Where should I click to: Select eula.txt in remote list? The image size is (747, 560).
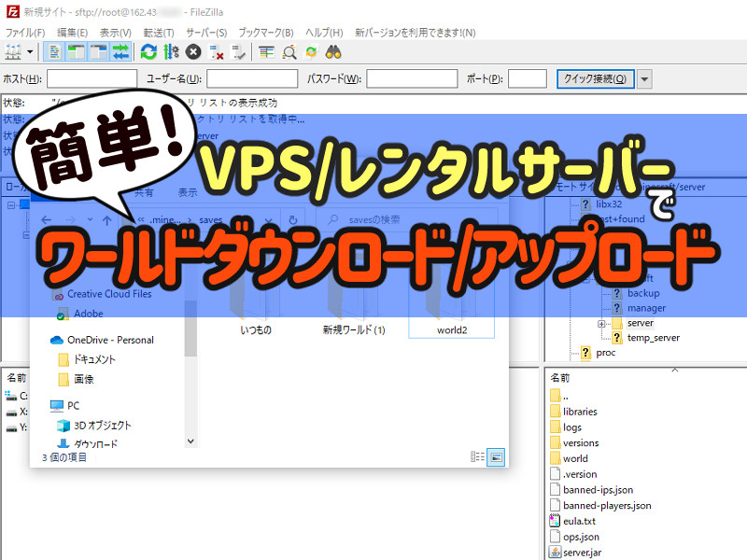pyautogui.click(x=572, y=522)
